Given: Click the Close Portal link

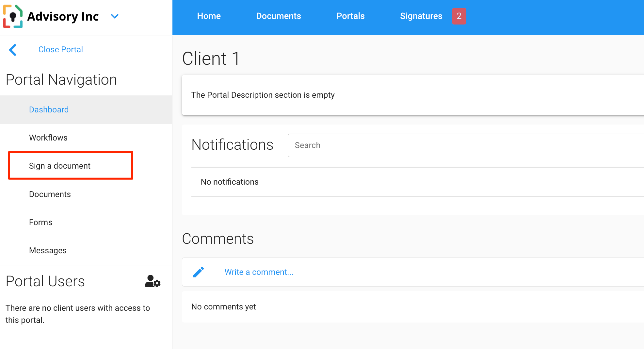Looking at the screenshot, I should tap(60, 50).
